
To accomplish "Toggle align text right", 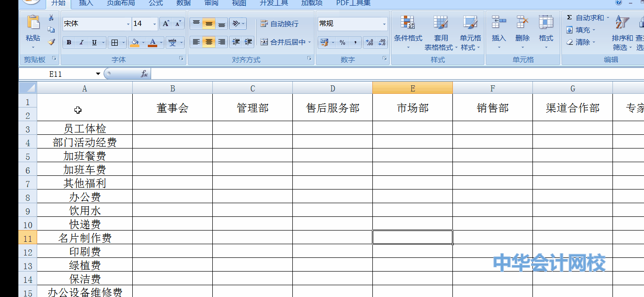I will click(222, 42).
